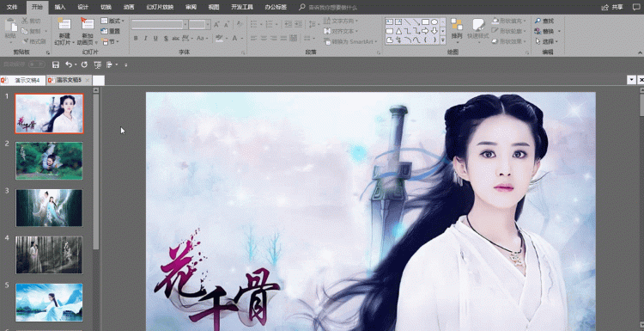Click the text shadow S icon
644x331 pixels.
pyautogui.click(x=166, y=38)
